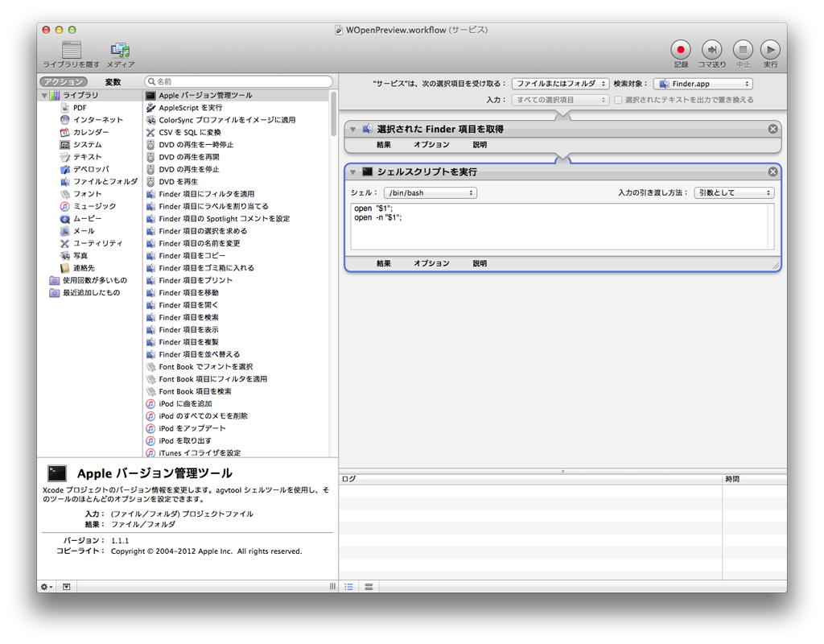Image resolution: width=824 pixels, height=644 pixels.
Task: Start recording with the red Record button
Action: click(681, 50)
